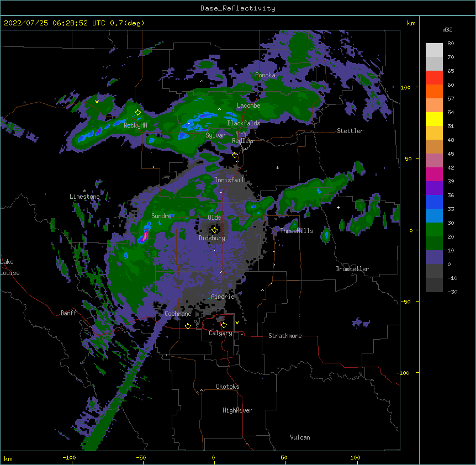Screen dimensions: 476x465
Task: Click the HighRiver city label
Action: [237, 410]
